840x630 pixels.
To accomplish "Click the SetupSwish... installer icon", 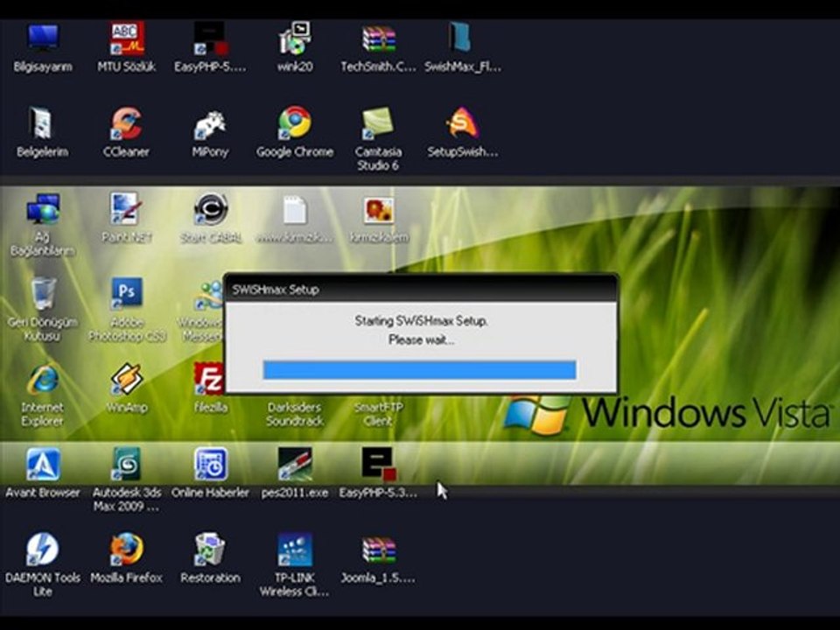I will coord(462,123).
